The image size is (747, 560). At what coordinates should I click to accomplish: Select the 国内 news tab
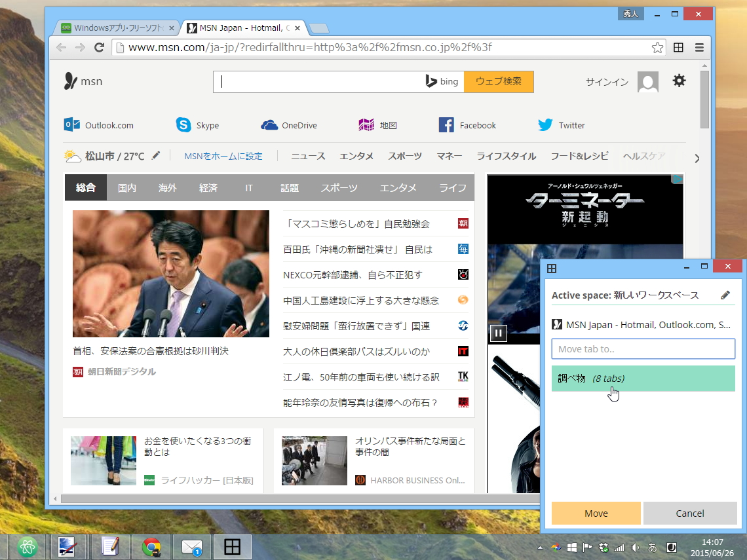pyautogui.click(x=126, y=187)
